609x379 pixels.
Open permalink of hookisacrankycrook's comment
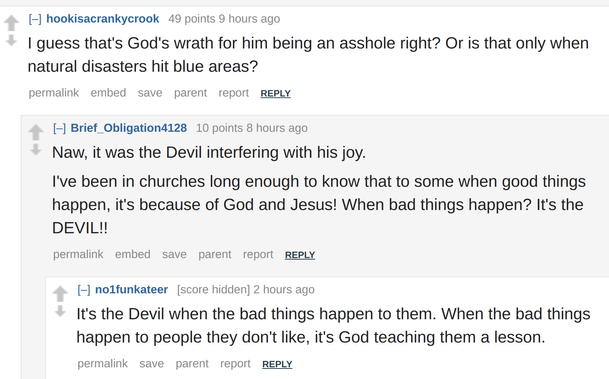click(54, 93)
